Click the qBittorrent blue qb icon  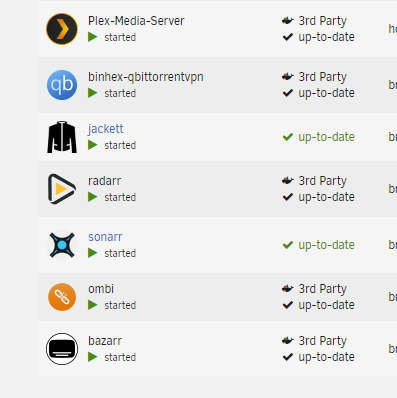(62, 85)
